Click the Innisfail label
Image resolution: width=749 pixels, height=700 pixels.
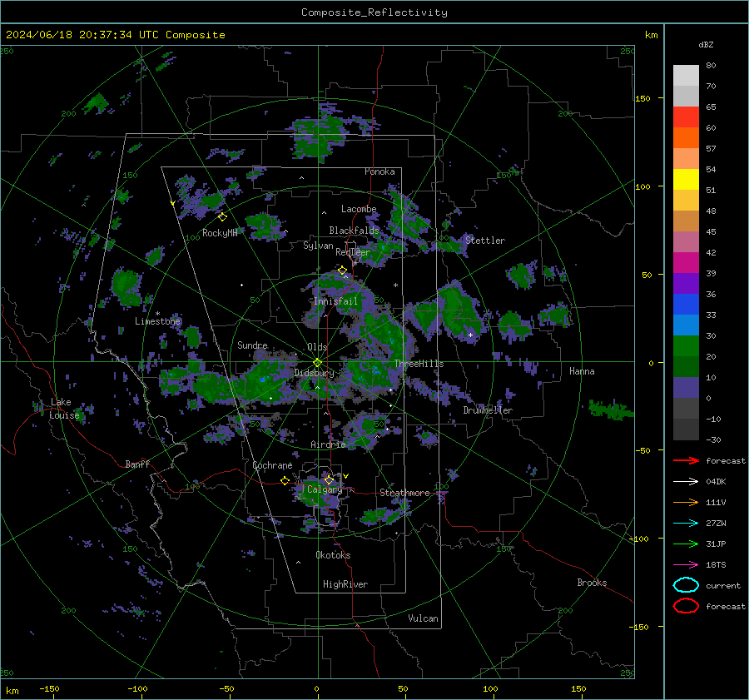pyautogui.click(x=335, y=301)
